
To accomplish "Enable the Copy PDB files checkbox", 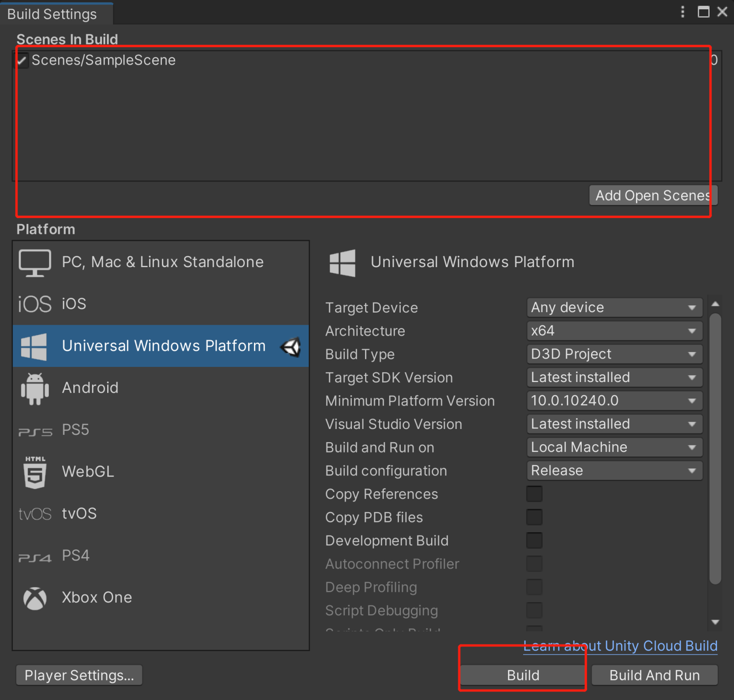I will (x=534, y=517).
